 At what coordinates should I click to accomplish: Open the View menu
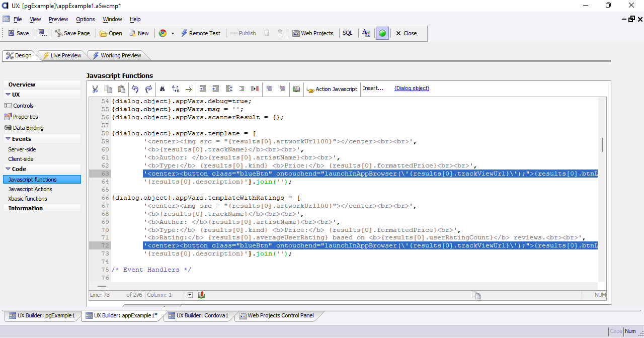[x=35, y=19]
